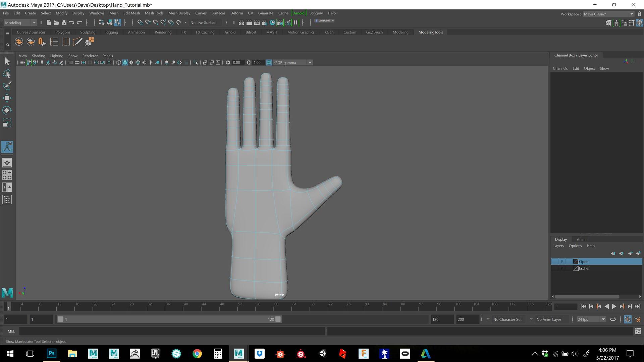Enable smooth shaded display in the viewport toolbar
The height and width of the screenshot is (362, 644).
(125, 62)
